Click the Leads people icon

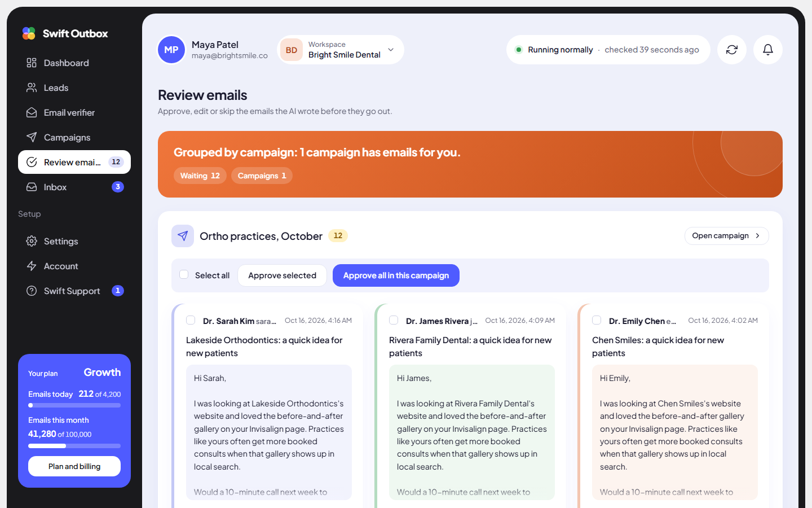tap(32, 87)
